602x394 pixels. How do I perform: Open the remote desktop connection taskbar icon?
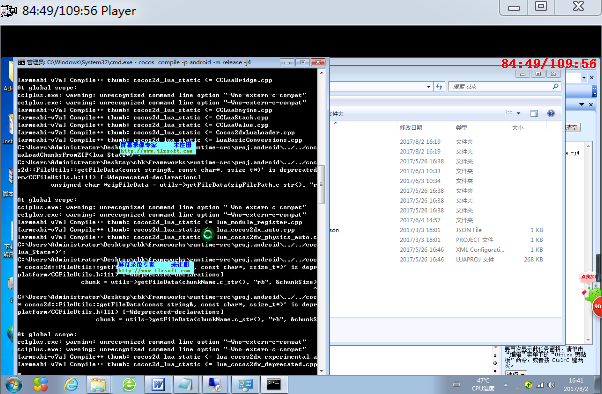click(x=215, y=384)
